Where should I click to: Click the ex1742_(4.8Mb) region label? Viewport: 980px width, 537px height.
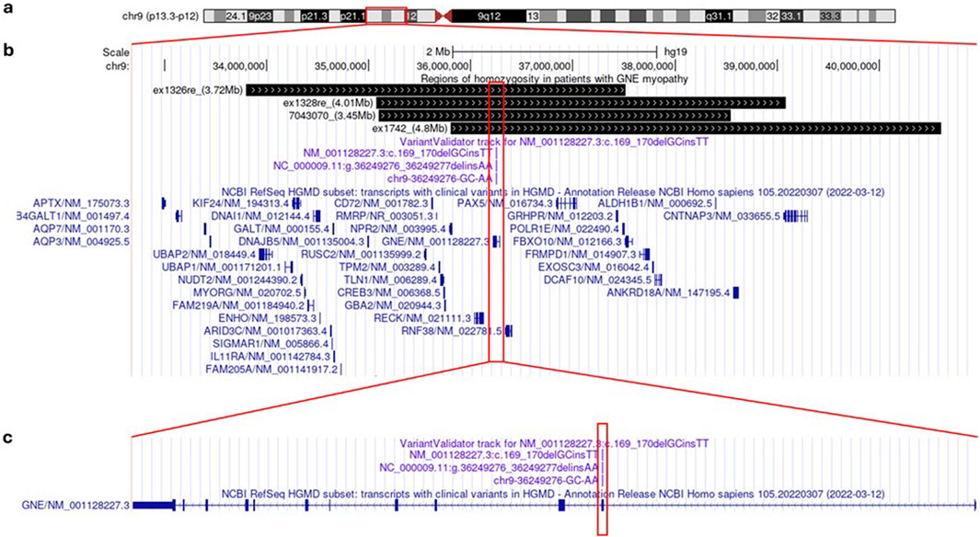(x=409, y=129)
